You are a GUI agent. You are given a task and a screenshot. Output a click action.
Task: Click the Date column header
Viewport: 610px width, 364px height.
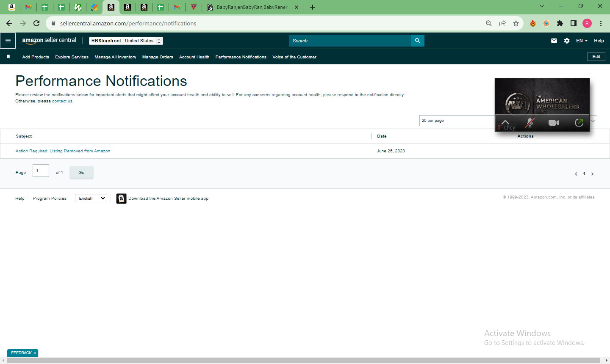point(382,136)
